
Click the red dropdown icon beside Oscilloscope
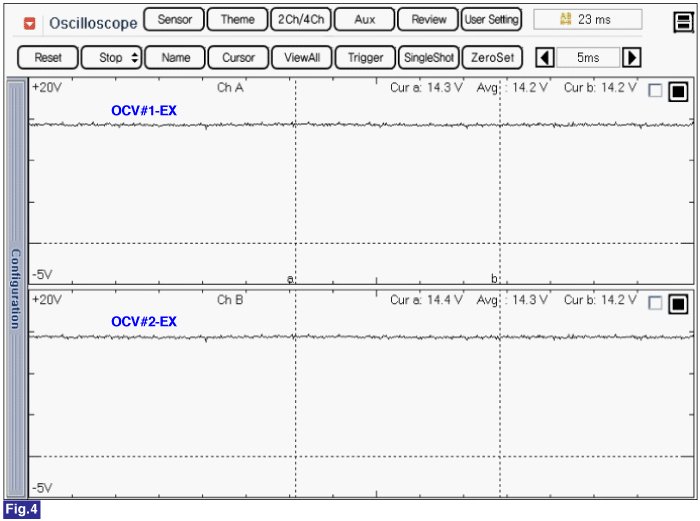tap(30, 22)
